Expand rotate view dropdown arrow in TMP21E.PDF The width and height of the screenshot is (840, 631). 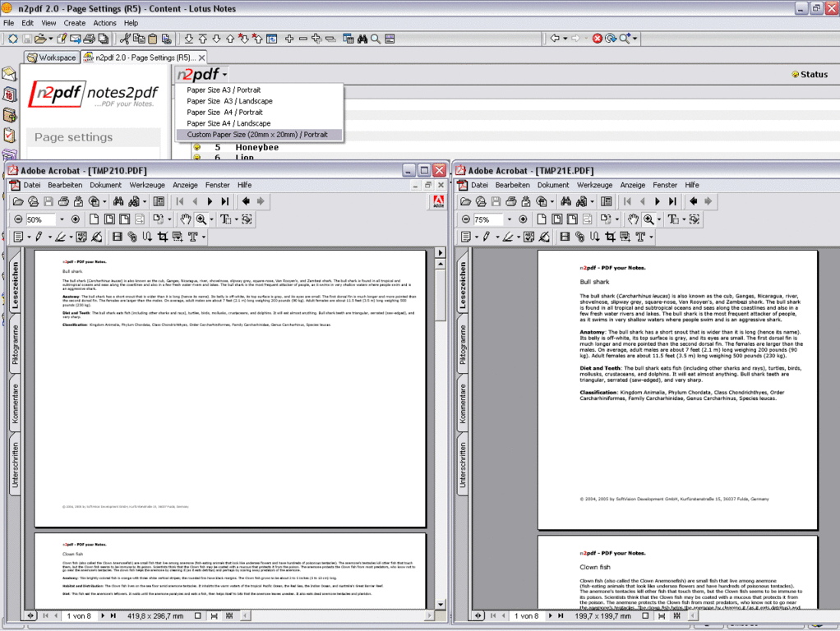pyautogui.click(x=617, y=219)
